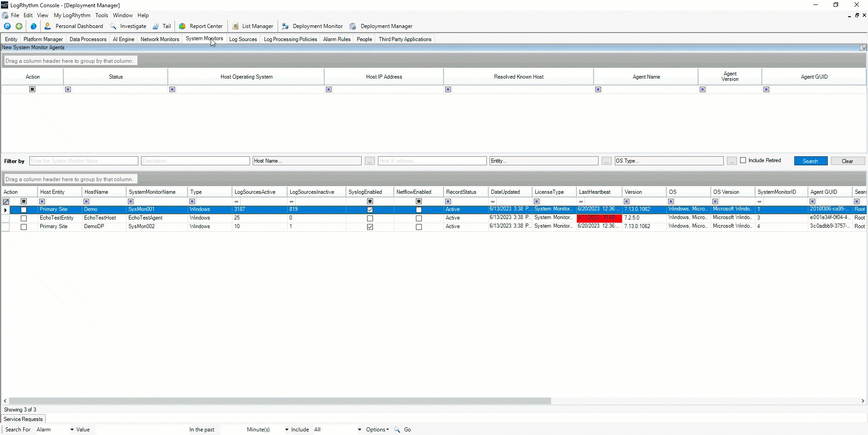
Task: Select the Investigate tool
Action: tap(133, 26)
